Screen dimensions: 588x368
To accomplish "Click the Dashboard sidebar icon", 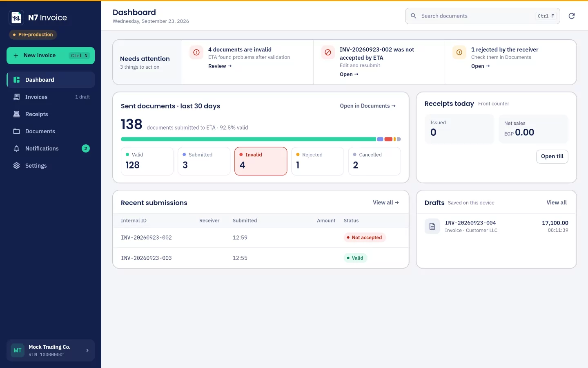I will click(x=17, y=80).
